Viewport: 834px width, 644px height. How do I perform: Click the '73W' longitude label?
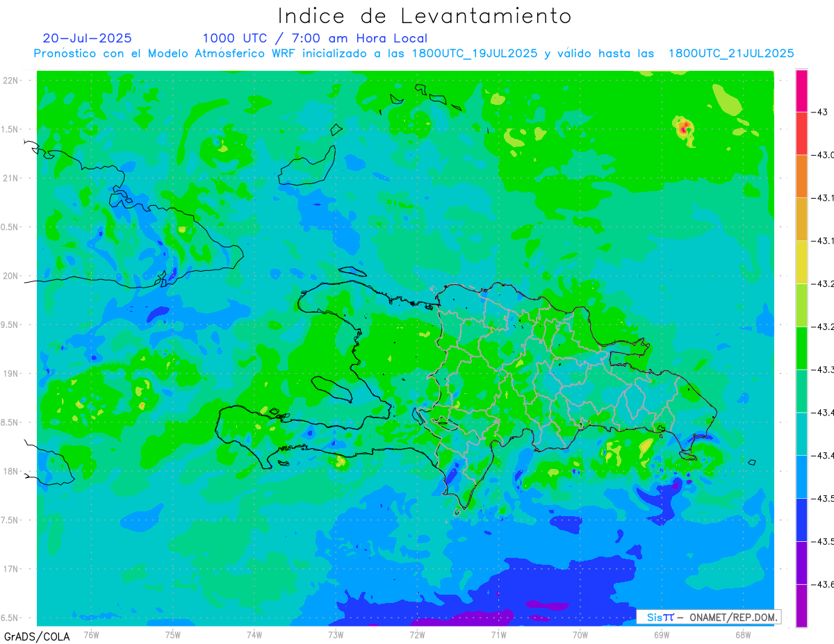click(336, 634)
